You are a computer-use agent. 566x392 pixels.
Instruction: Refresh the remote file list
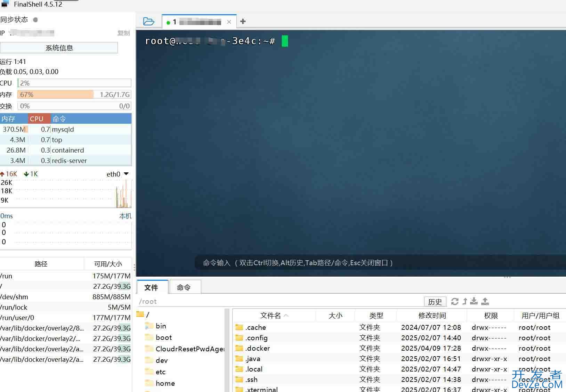455,301
